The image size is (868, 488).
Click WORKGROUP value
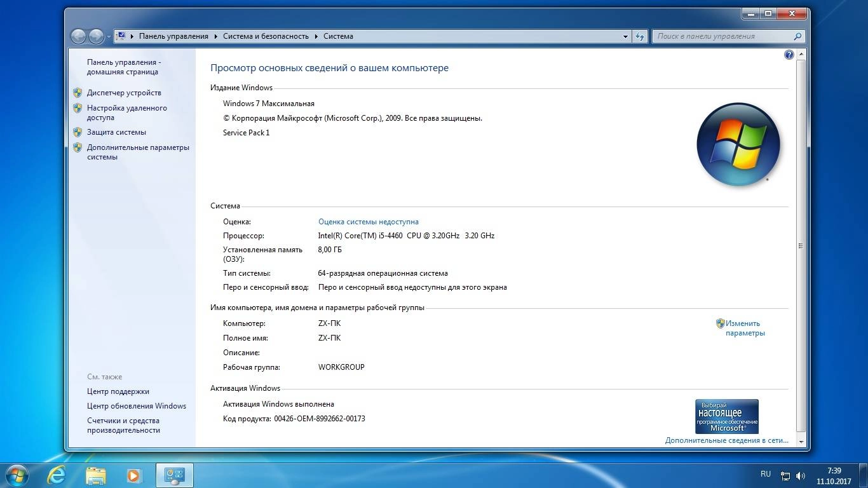pos(341,367)
